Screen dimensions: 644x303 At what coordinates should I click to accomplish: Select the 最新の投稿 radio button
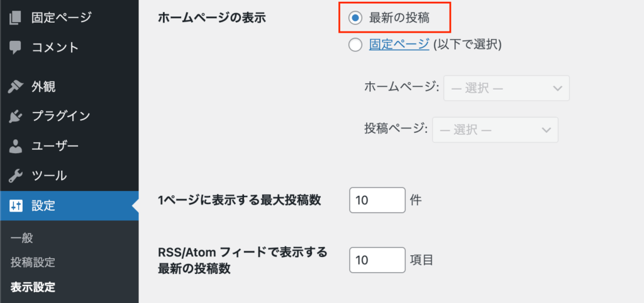click(x=355, y=18)
